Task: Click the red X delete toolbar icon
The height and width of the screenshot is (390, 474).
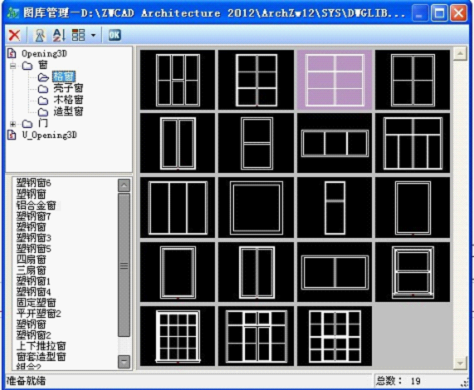Action: click(14, 35)
